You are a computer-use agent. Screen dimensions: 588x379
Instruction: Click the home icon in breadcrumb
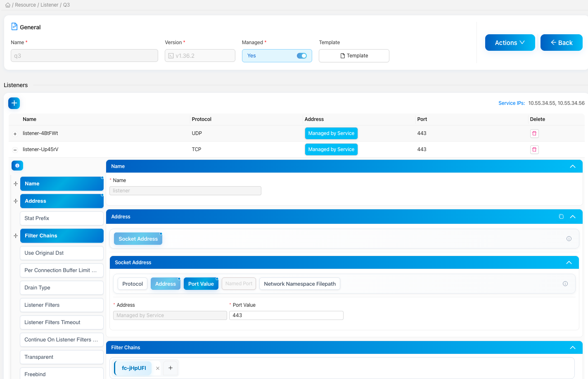click(x=7, y=5)
